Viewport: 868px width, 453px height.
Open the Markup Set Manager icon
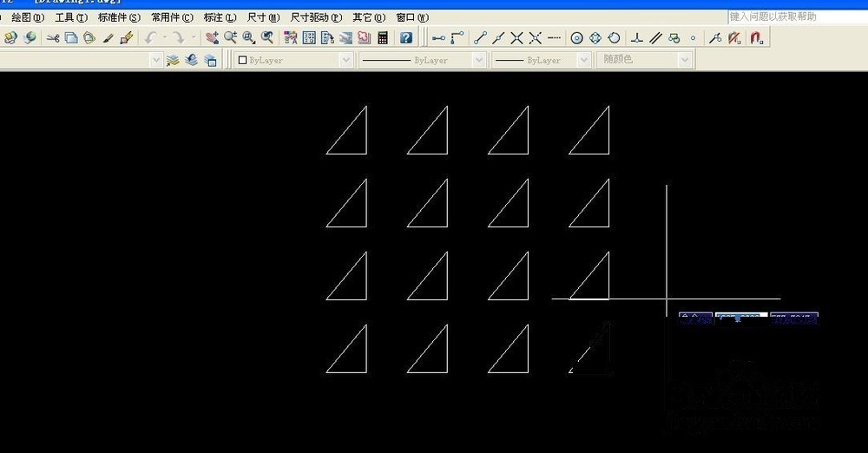point(365,37)
